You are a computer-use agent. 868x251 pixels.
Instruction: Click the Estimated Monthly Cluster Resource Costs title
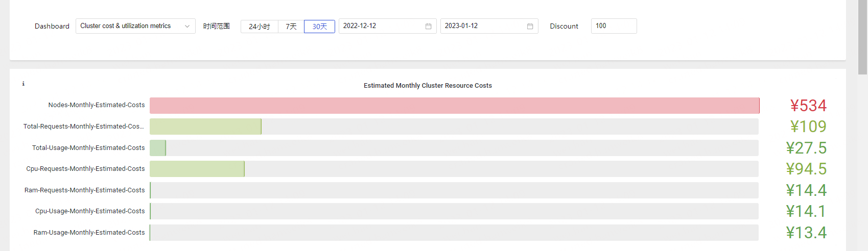point(428,86)
